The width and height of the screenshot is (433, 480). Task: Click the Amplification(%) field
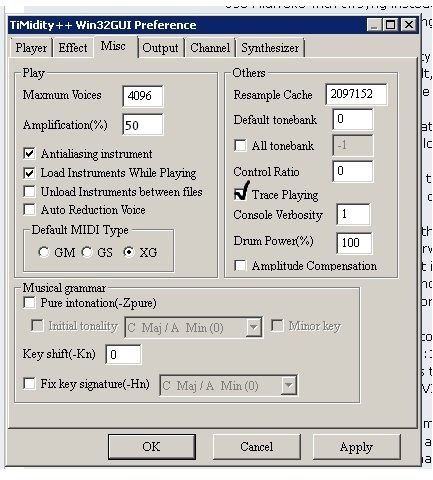point(143,125)
